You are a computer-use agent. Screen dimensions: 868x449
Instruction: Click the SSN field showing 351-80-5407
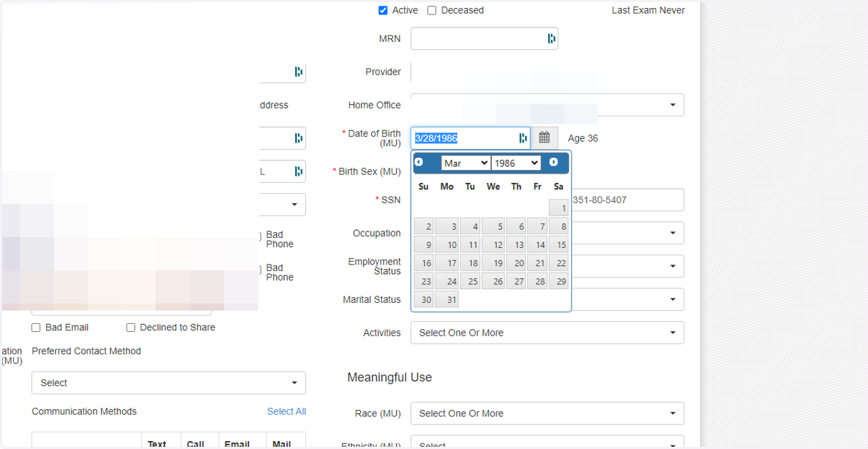click(x=628, y=200)
